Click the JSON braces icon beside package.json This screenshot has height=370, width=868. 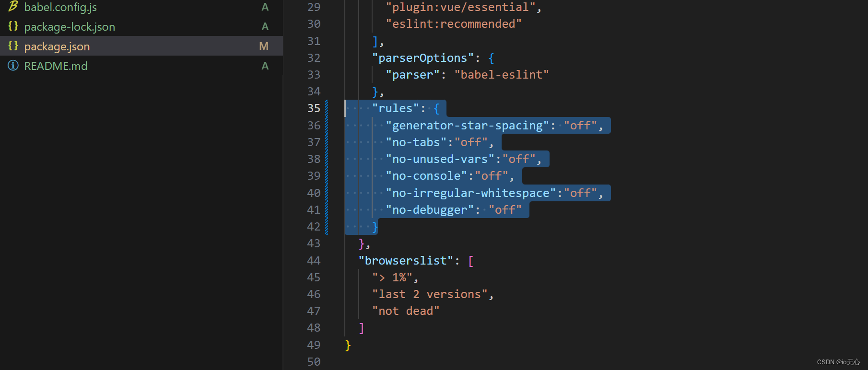tap(13, 46)
